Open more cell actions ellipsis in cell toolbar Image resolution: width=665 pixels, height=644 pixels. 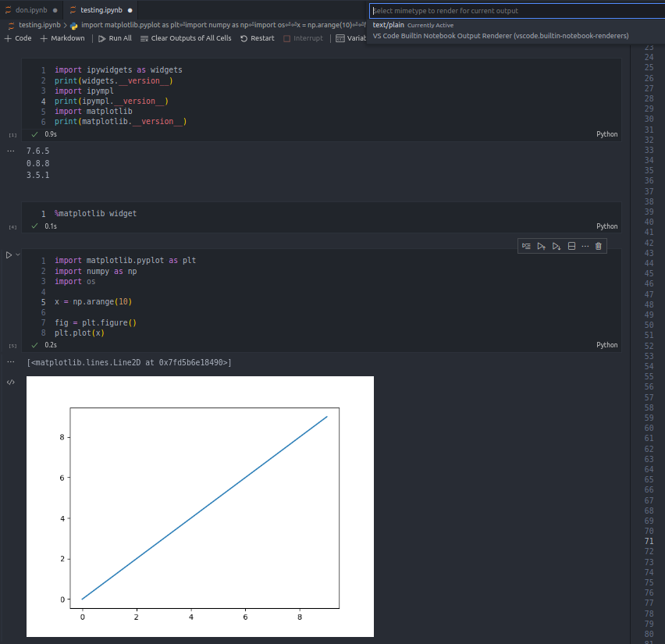point(585,246)
